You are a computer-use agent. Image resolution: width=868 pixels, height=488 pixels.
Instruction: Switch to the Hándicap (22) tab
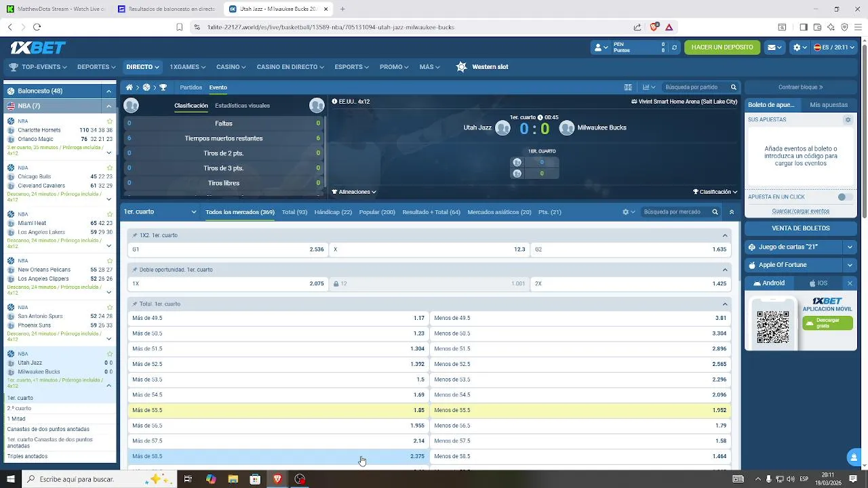333,212
